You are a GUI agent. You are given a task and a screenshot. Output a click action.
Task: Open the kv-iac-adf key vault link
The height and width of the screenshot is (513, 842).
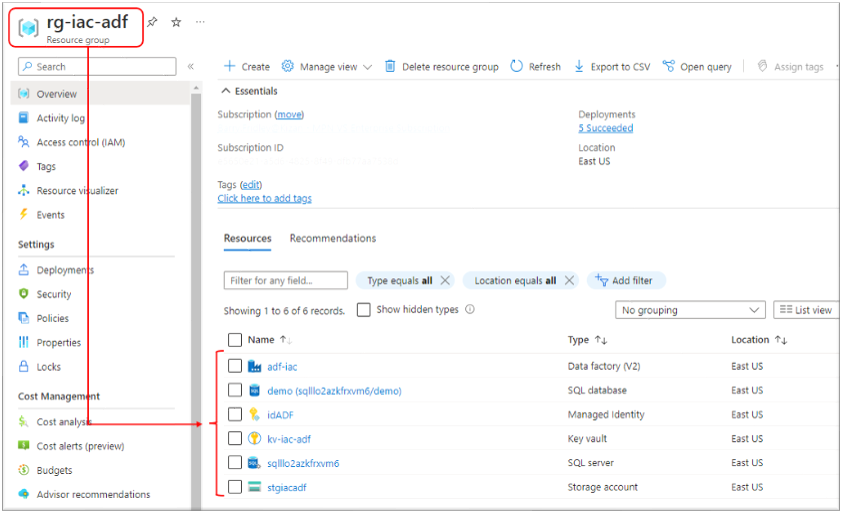click(x=289, y=439)
